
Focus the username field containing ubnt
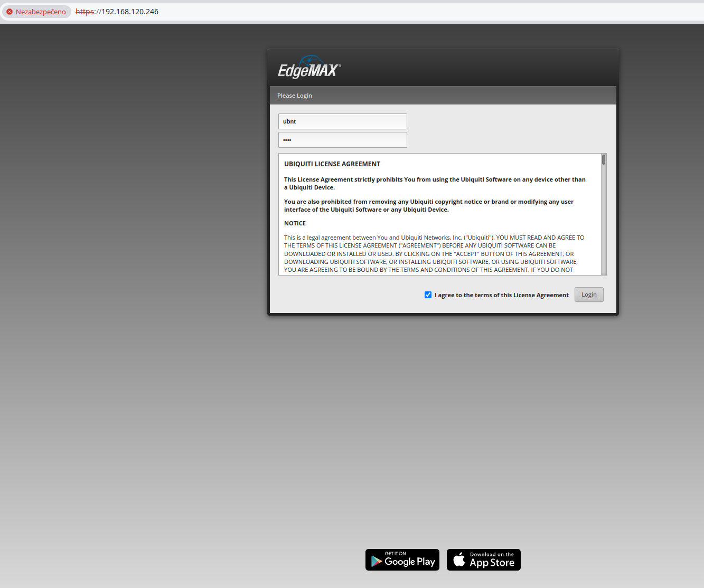click(342, 121)
